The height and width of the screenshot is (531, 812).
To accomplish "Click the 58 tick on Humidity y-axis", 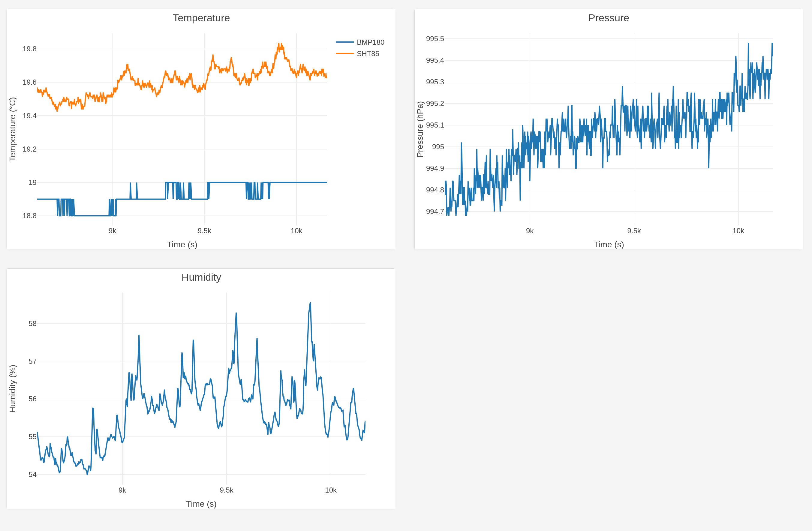I will 32,324.
